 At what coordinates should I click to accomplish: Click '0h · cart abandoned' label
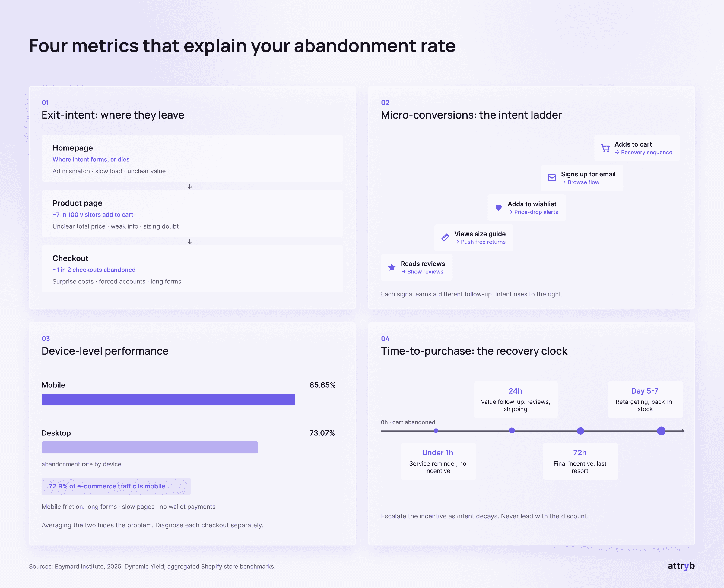pos(408,422)
